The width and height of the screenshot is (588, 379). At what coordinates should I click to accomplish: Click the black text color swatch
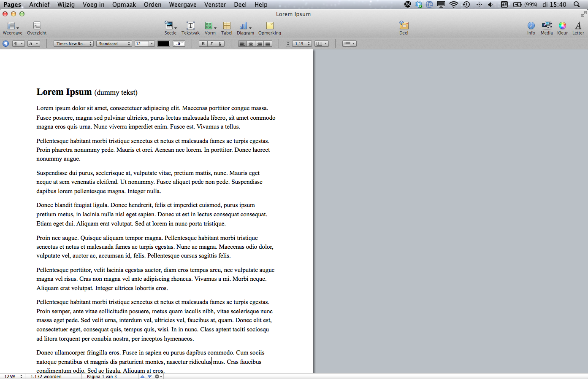pyautogui.click(x=164, y=43)
